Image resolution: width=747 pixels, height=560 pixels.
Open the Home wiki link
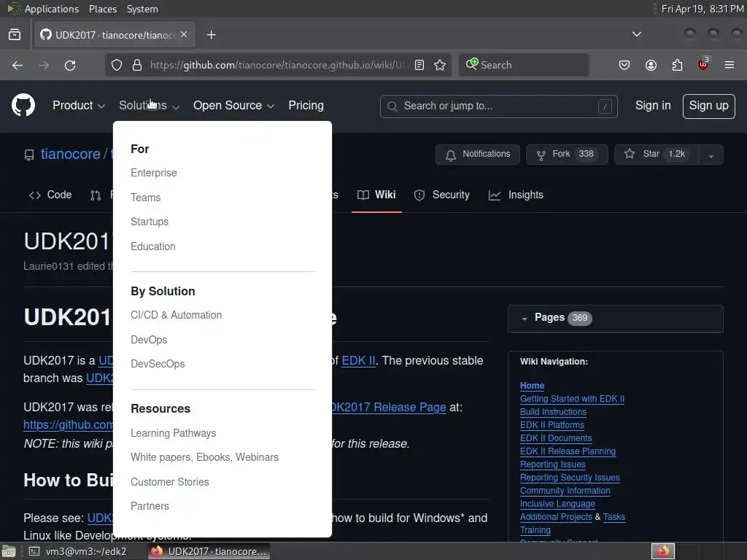click(x=532, y=386)
